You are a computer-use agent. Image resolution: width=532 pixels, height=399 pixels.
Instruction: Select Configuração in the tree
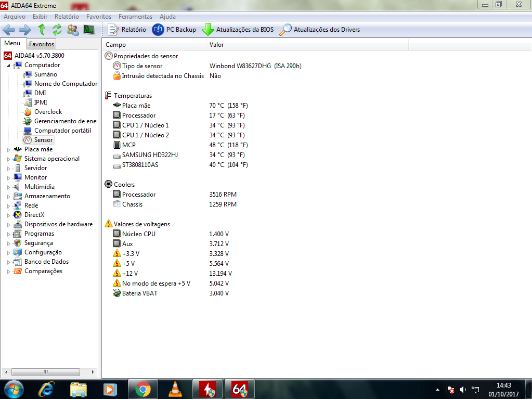43,252
